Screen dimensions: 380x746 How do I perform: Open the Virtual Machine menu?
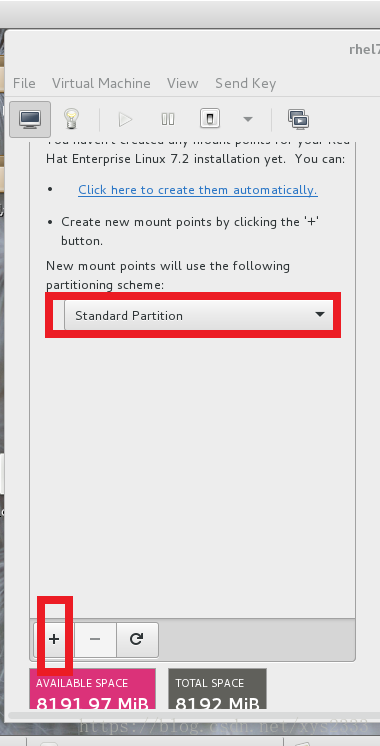(x=101, y=83)
